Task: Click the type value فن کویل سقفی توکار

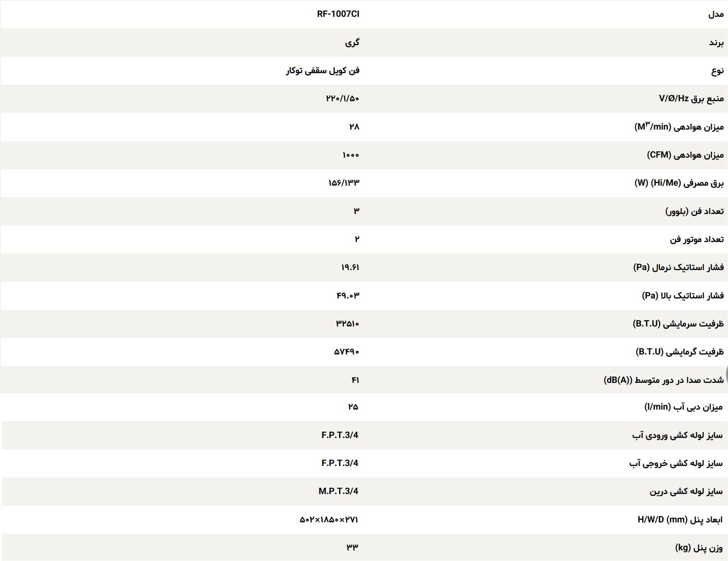Action: pyautogui.click(x=322, y=71)
